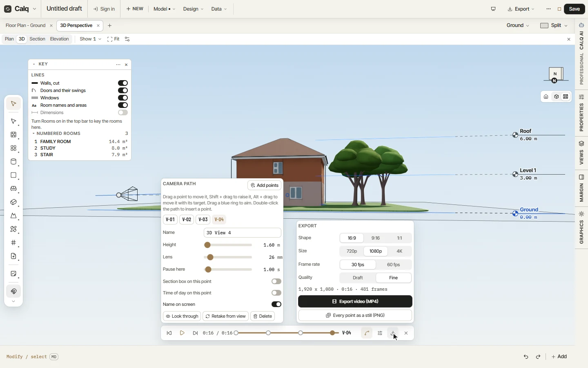
Task: Click Retake from view button
Action: (x=226, y=316)
